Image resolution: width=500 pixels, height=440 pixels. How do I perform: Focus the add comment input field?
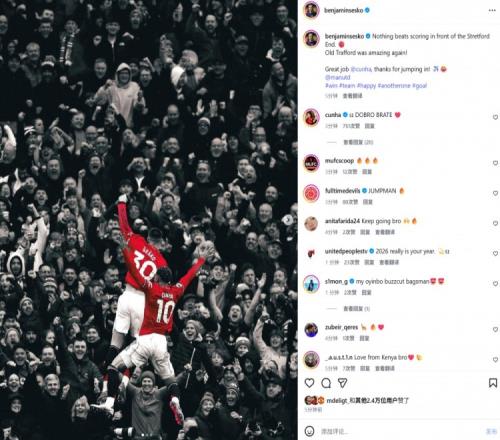click(400, 432)
